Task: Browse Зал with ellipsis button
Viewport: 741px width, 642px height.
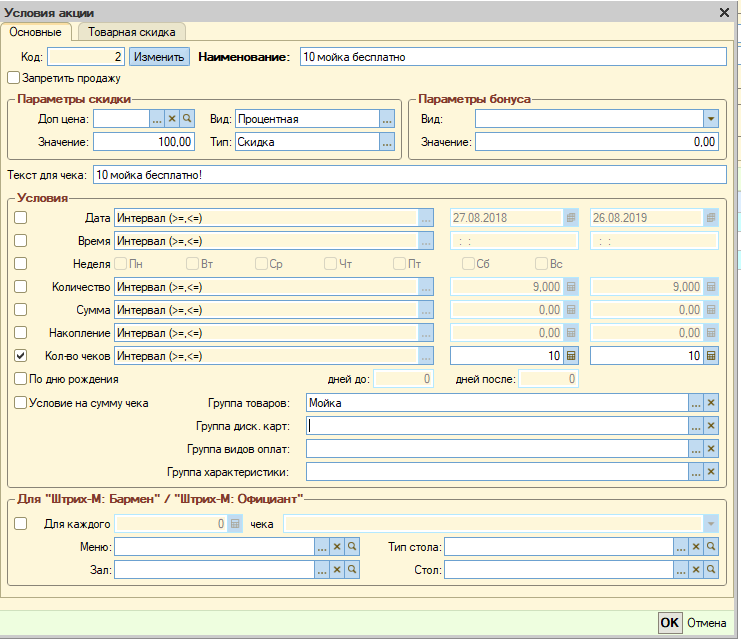Action: point(322,569)
